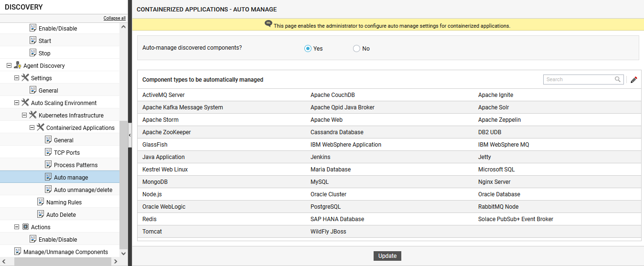Collapse the Settings tree node
The image size is (644, 266).
pyautogui.click(x=17, y=78)
